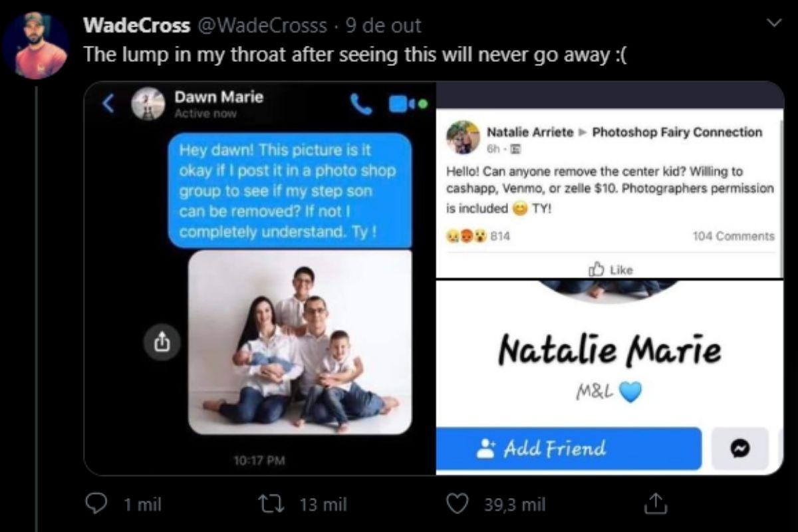
Task: Start a voice call with Dawn Marie
Action: click(360, 104)
